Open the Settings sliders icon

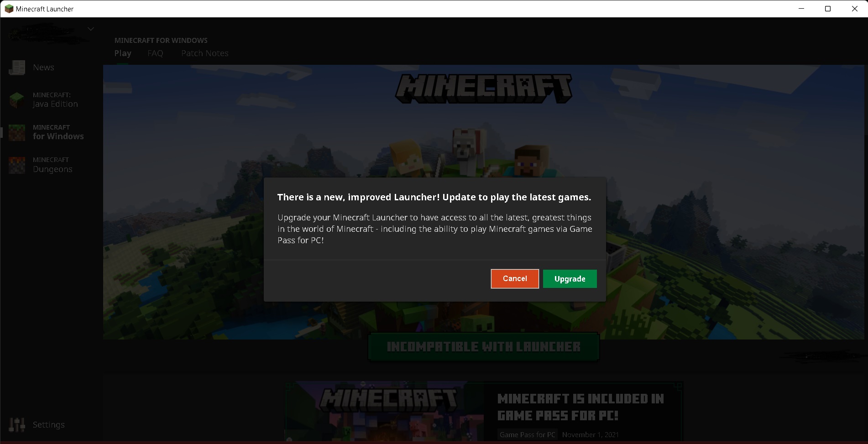17,425
